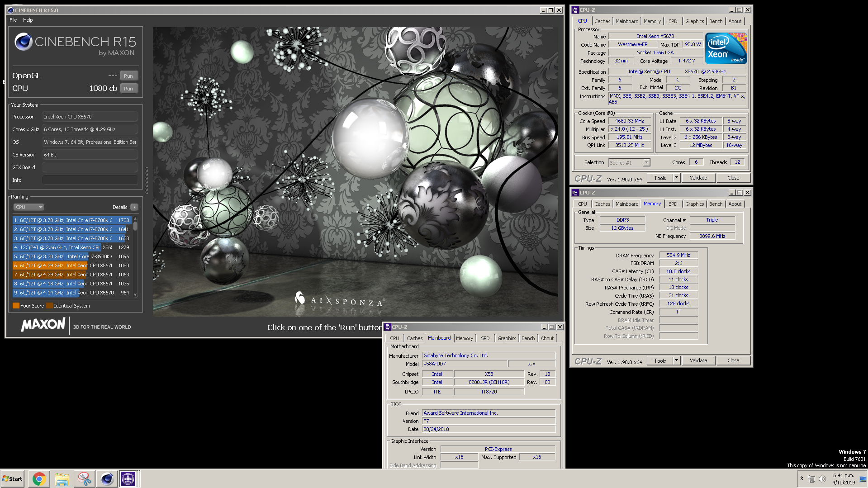Image resolution: width=868 pixels, height=488 pixels.
Task: Click the motherboard model X58A-UD7
Action: 464,364
